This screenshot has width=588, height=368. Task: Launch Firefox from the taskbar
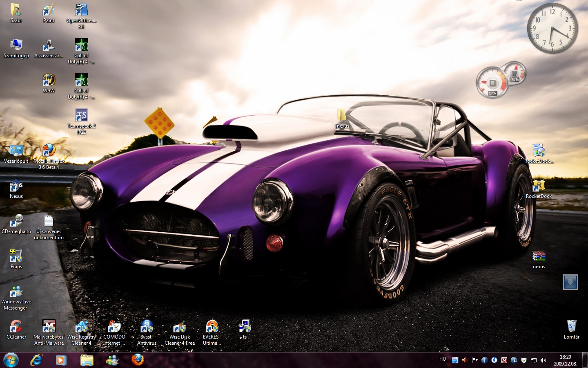tap(138, 360)
